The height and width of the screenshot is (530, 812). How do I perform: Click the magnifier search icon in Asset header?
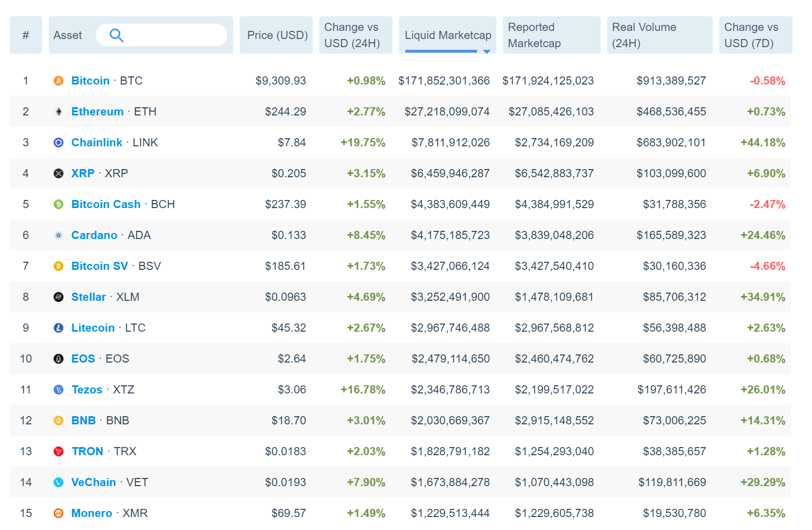point(117,35)
